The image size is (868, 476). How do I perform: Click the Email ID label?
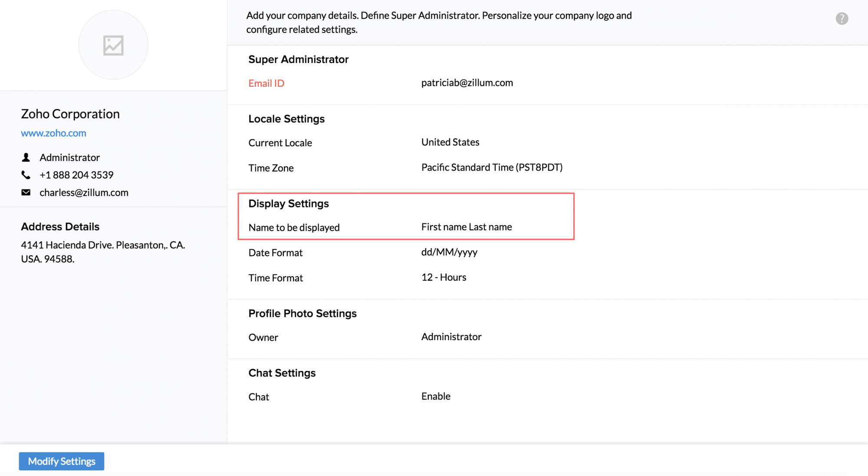266,83
